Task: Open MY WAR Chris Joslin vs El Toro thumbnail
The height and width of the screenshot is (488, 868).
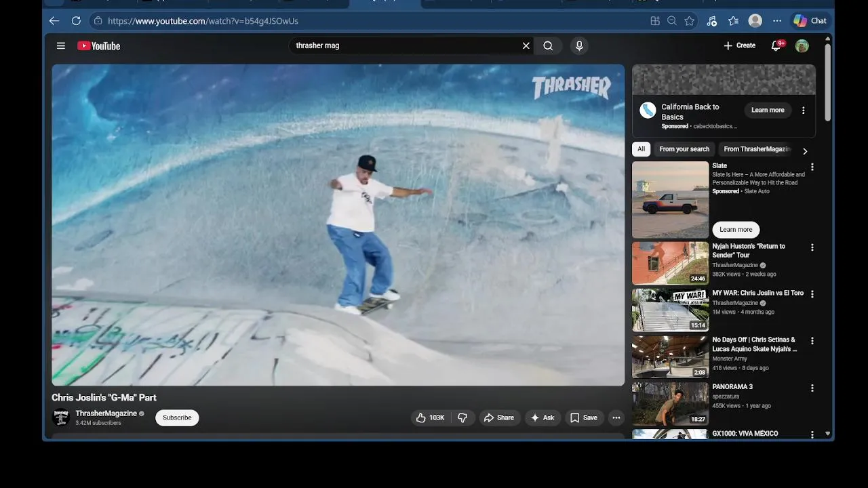Action: 670,310
